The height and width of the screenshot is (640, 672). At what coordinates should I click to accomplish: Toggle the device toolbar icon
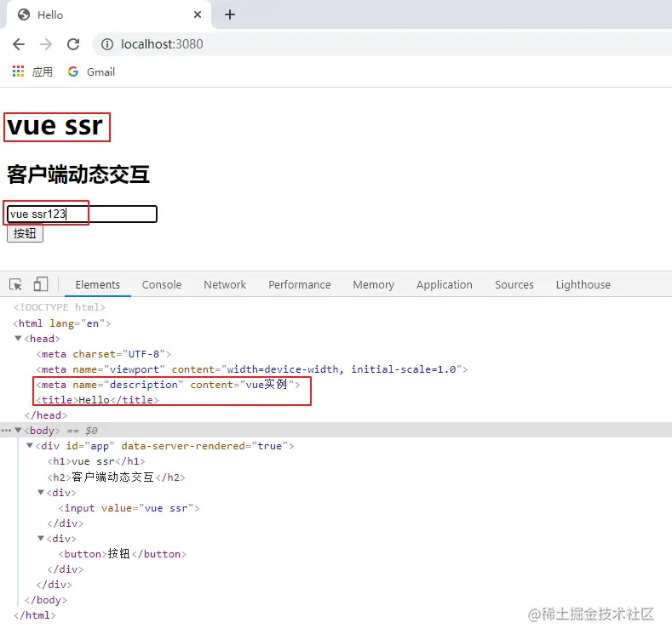tap(41, 284)
